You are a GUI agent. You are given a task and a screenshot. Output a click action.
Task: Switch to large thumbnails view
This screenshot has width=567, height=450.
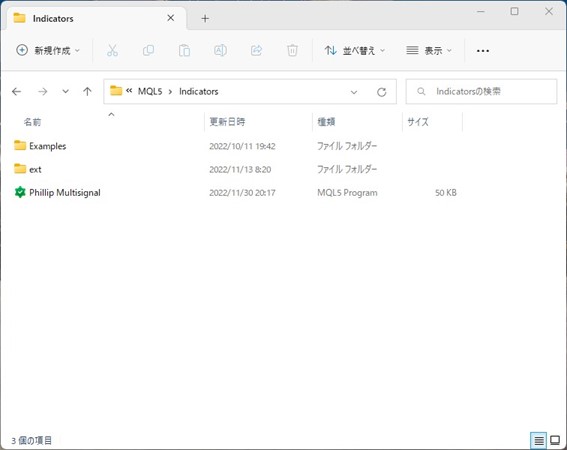(x=555, y=440)
